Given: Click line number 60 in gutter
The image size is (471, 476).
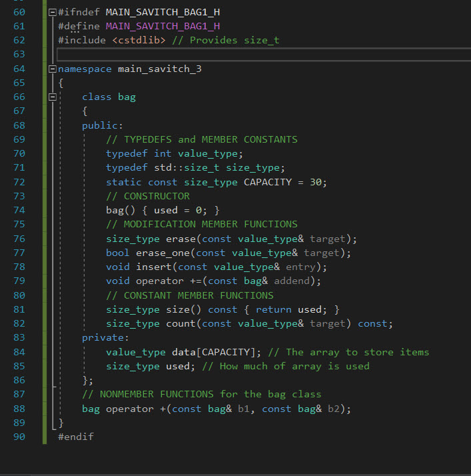Looking at the screenshot, I should click(x=19, y=12).
